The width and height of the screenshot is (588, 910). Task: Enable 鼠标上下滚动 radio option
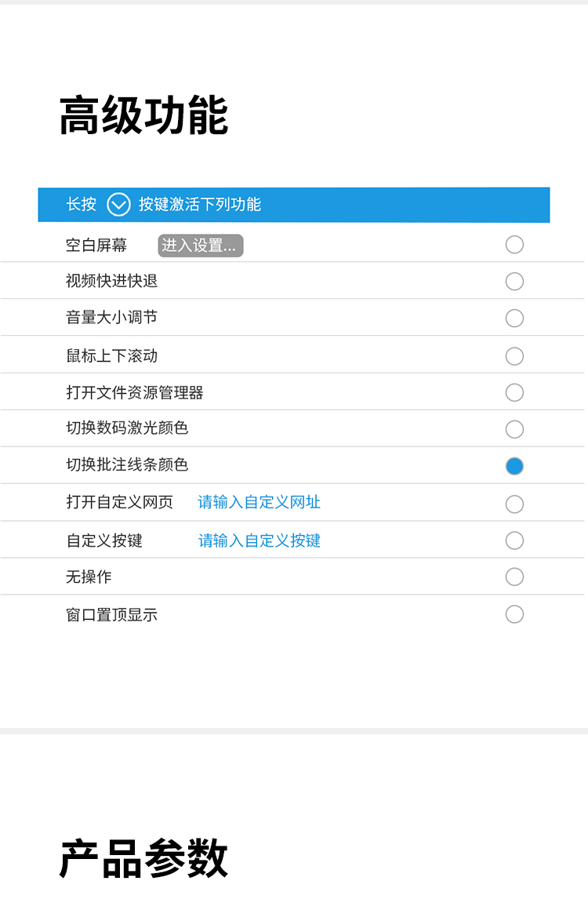tap(514, 355)
